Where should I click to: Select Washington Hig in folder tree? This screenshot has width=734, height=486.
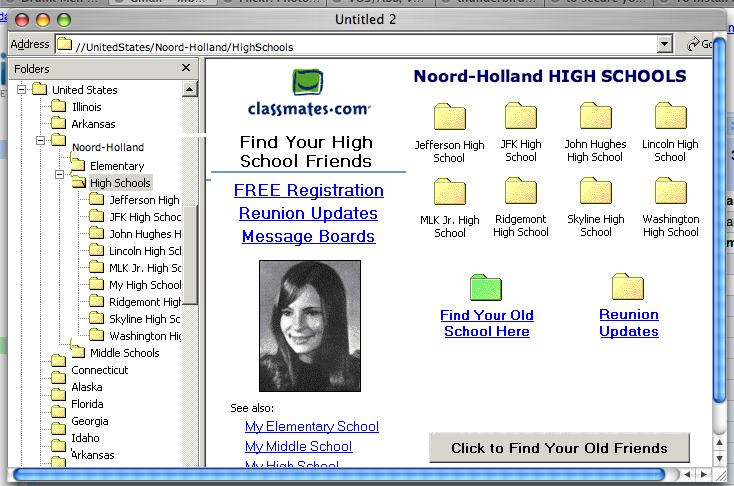pos(145,336)
